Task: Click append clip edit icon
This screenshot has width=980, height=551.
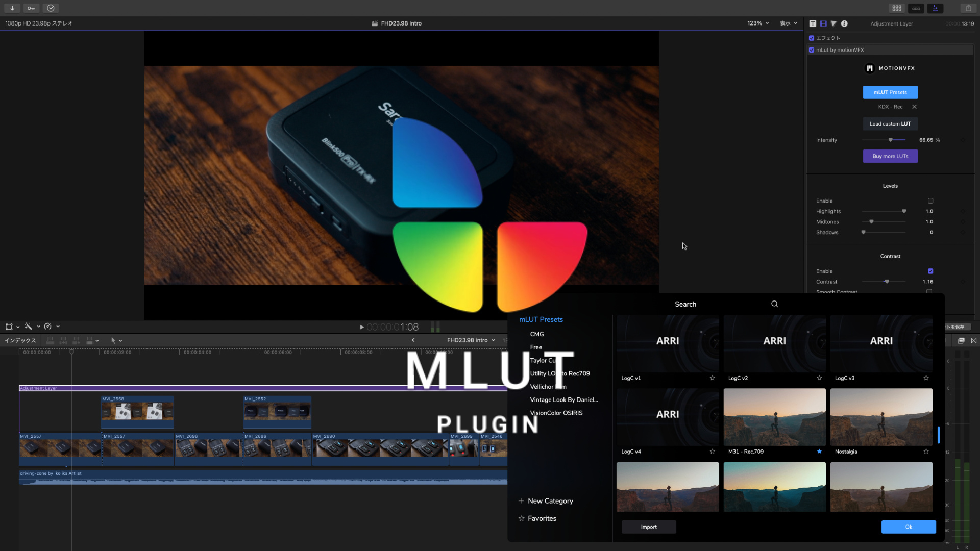Action: pos(76,340)
